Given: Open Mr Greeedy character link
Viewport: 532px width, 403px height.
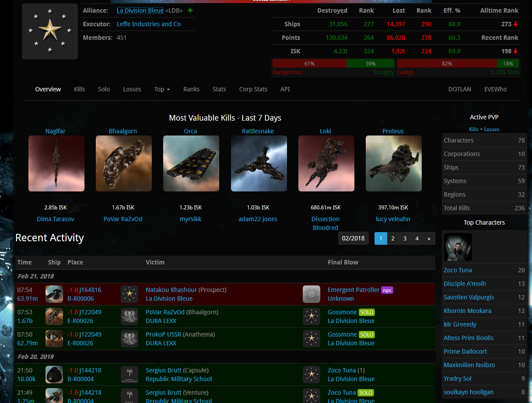Looking at the screenshot, I should tap(460, 324).
